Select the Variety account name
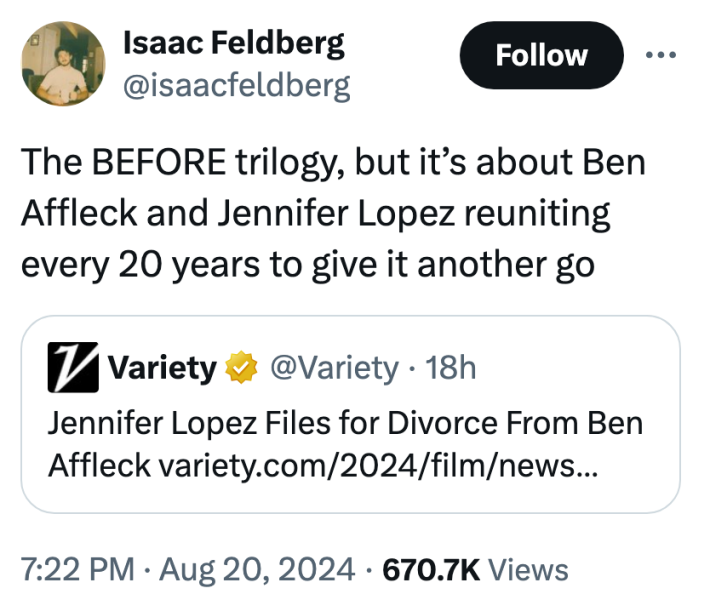Viewport: 710px width, 611px height. pos(161,368)
